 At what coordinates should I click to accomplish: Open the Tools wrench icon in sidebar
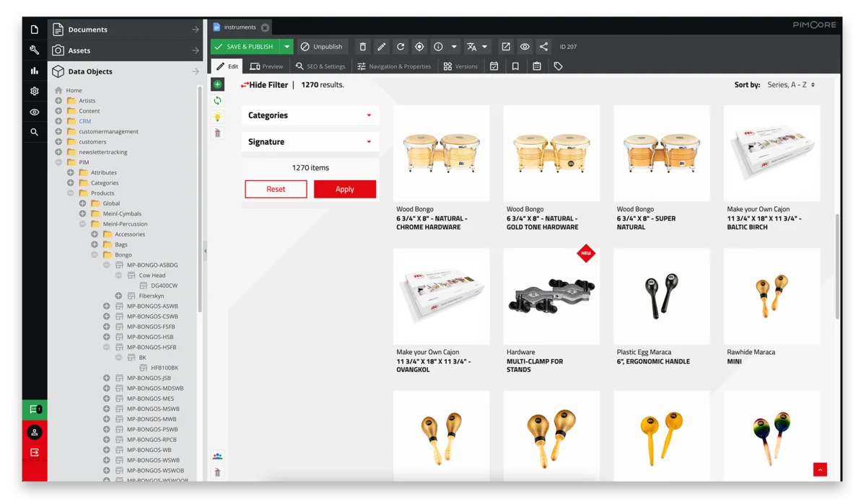click(34, 50)
